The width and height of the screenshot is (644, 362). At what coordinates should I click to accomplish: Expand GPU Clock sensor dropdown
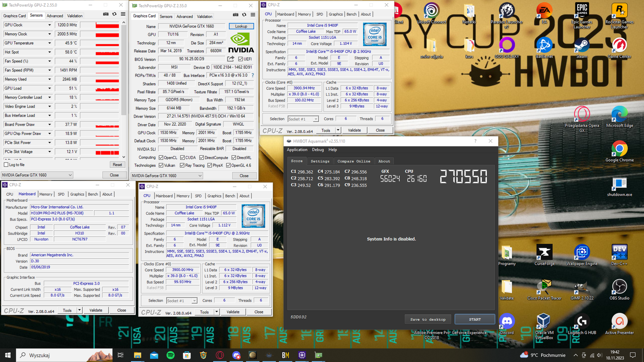pyautogui.click(x=50, y=25)
